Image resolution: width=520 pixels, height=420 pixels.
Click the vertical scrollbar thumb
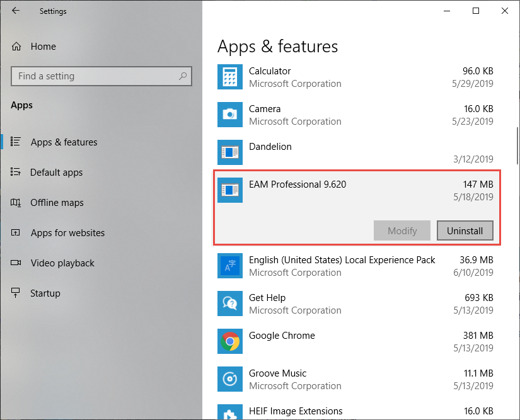(517, 145)
